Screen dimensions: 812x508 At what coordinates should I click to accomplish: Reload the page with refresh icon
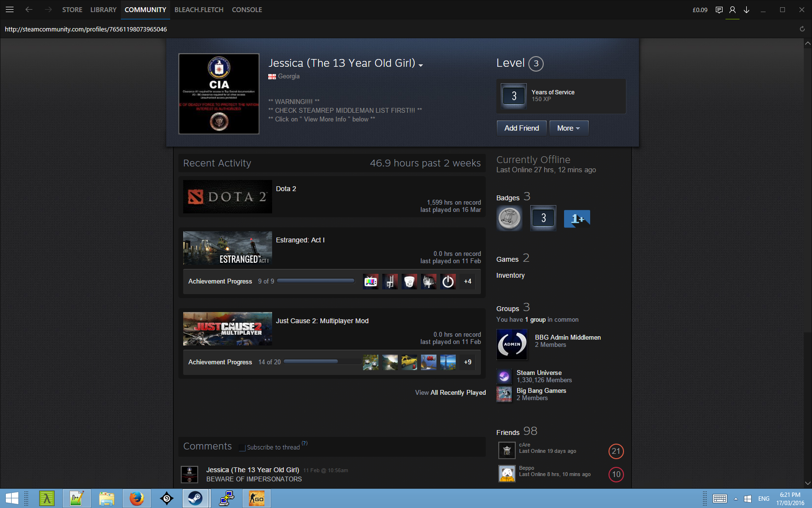point(802,29)
